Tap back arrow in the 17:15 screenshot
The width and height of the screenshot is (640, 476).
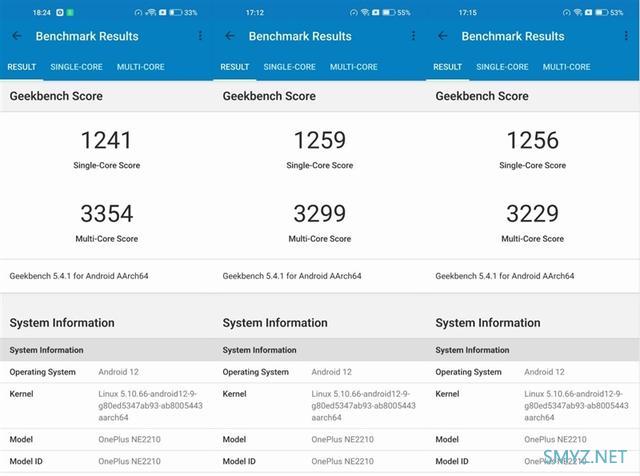coord(442,36)
